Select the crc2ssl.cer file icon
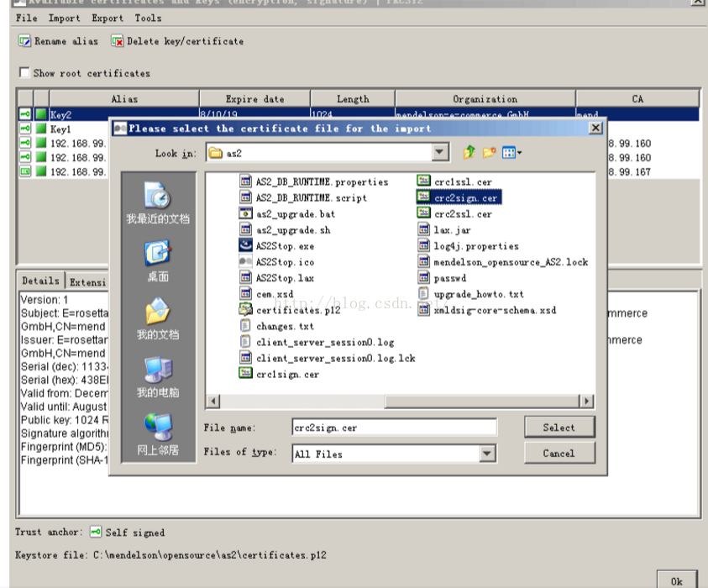Screen dimensions: 708x588 (423, 213)
